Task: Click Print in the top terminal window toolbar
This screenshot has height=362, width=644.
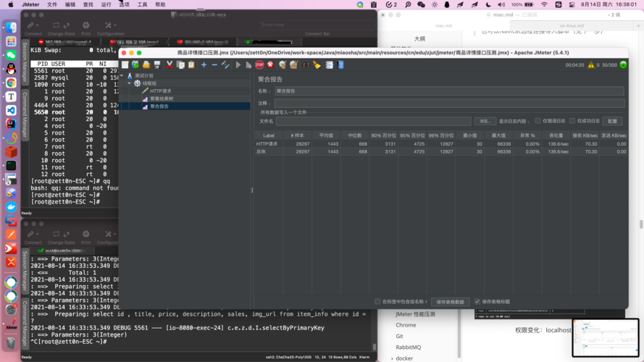Action: [x=85, y=28]
